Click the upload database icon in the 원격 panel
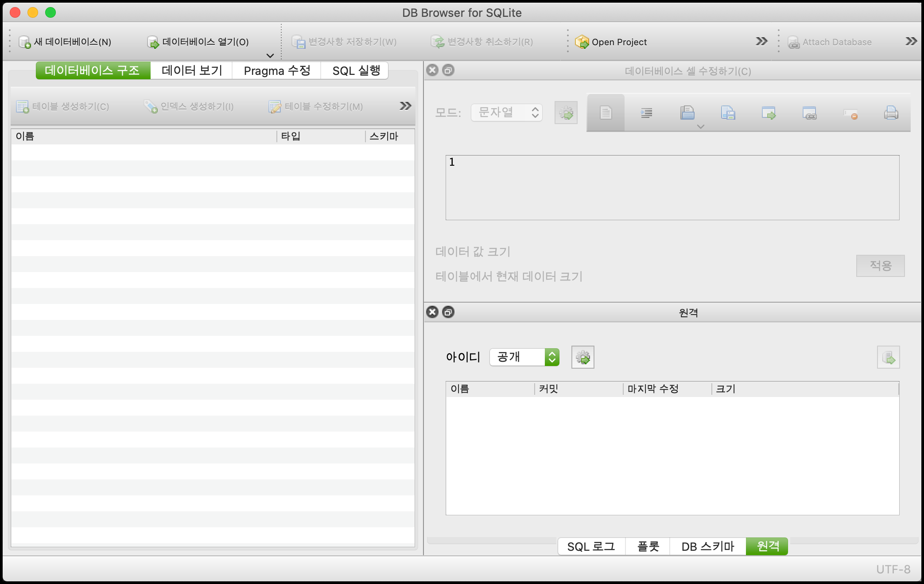Viewport: 924px width, 584px height. pyautogui.click(x=888, y=358)
